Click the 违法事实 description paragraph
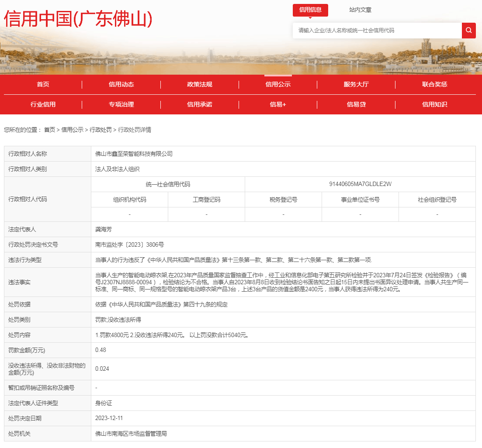Screen dimensions: 482x448 click(281, 282)
